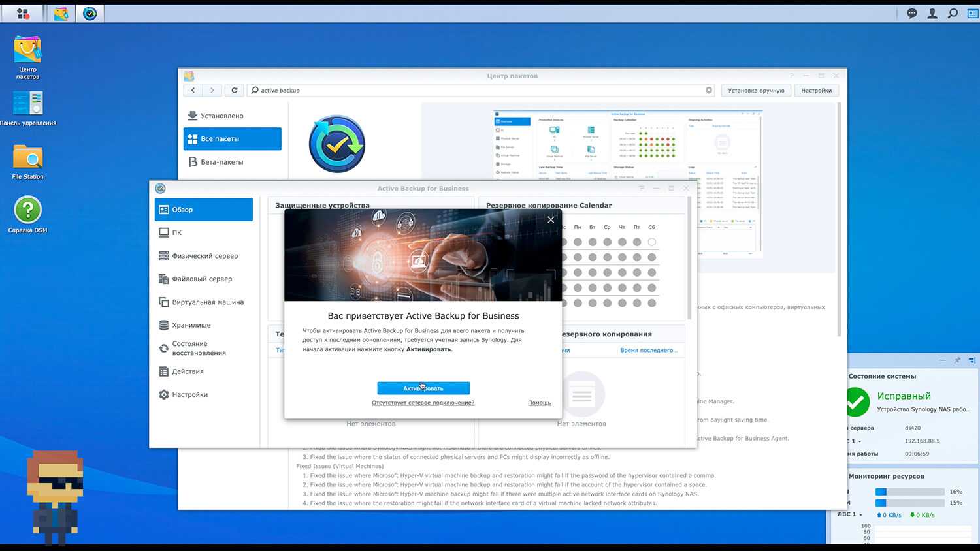The height and width of the screenshot is (551, 980).
Task: Click the Установка вручную button
Action: click(756, 91)
